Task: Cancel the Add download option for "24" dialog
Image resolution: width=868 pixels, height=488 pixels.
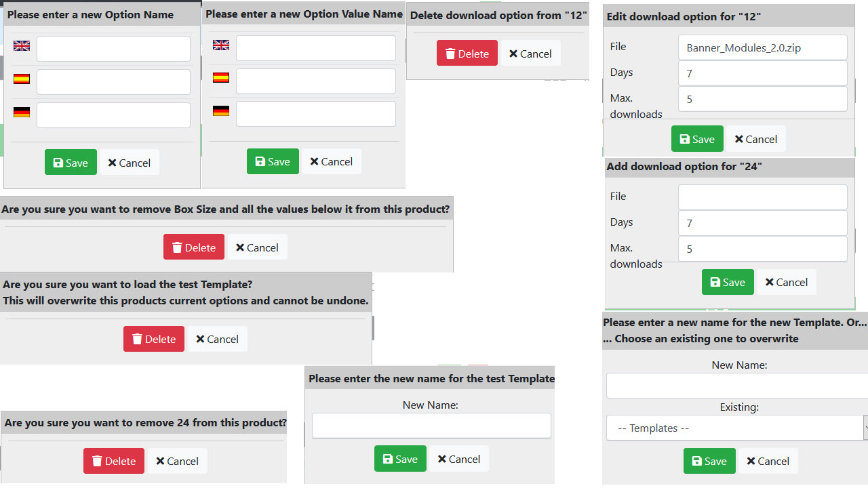Action: (787, 282)
